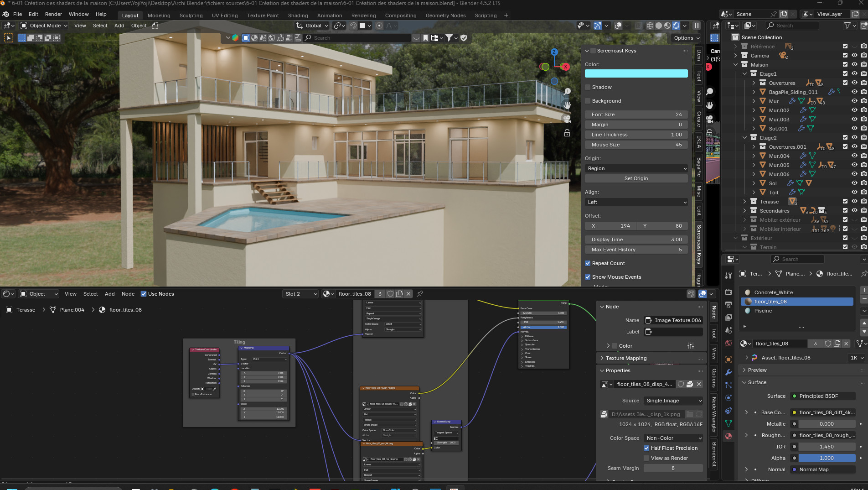Open the World properties tab (globe icon)
Screen dimensions: 868x490
pos(728,343)
